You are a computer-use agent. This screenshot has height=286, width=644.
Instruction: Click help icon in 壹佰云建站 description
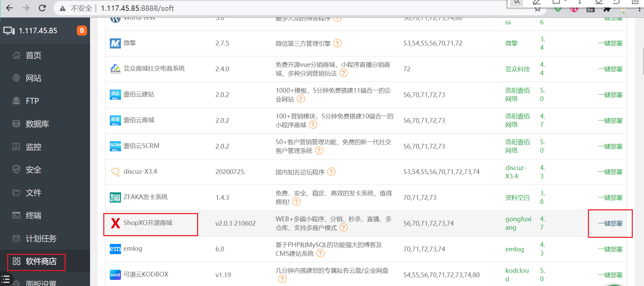(301, 99)
